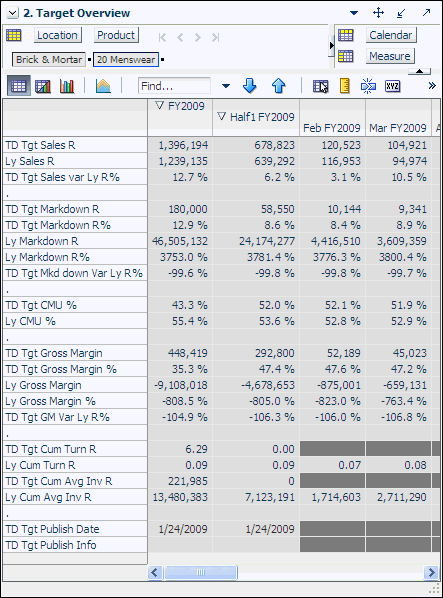Select the TD Tgt Gross Margin % row
This screenshot has height=598, width=443.
[x=75, y=369]
